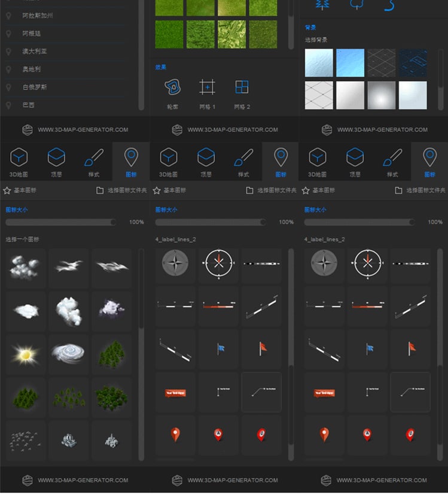Viewport: 448px width, 495px height.
Task: Click the location pin beside 澳大利亚
Action: (8, 51)
